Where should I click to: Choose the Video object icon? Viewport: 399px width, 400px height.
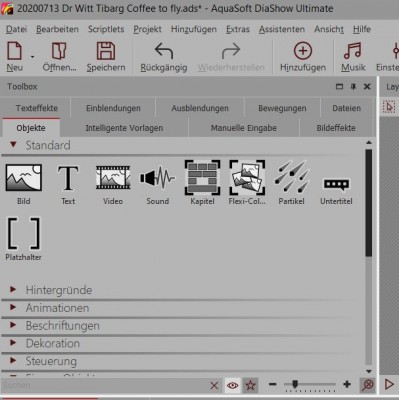tap(113, 177)
